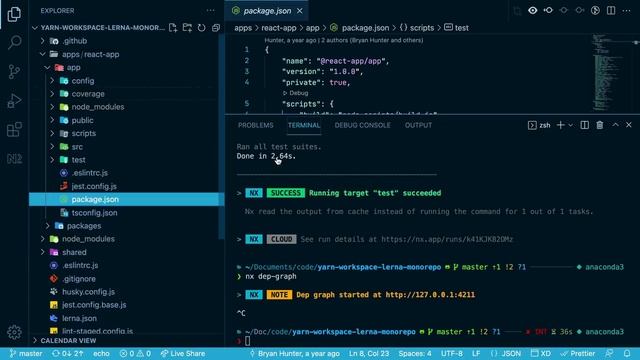Click react-app in the breadcrumb

click(x=279, y=28)
